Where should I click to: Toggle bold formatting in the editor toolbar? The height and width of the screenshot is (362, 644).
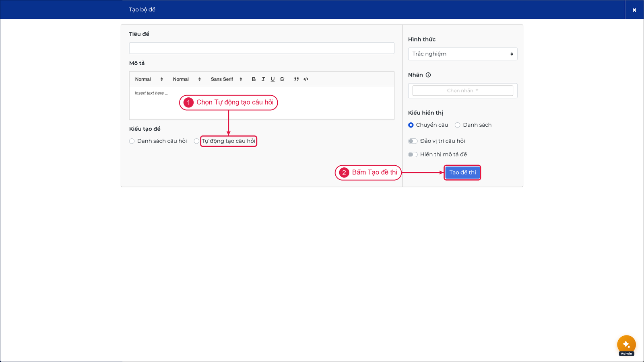tap(254, 79)
